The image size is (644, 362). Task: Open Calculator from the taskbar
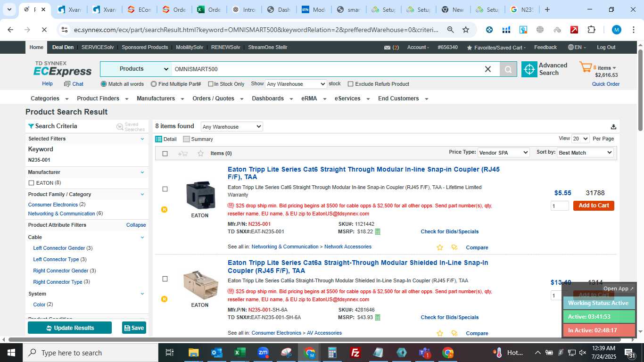pos(332,353)
